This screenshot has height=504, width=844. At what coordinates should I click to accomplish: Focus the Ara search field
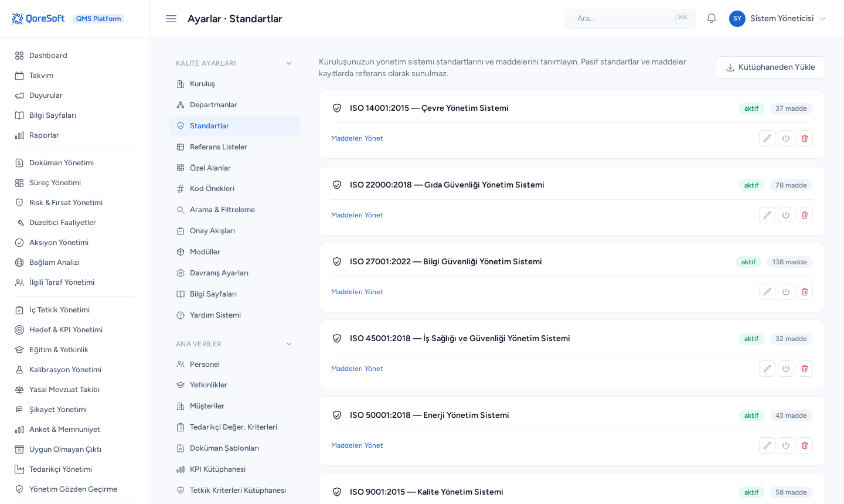pyautogui.click(x=631, y=19)
